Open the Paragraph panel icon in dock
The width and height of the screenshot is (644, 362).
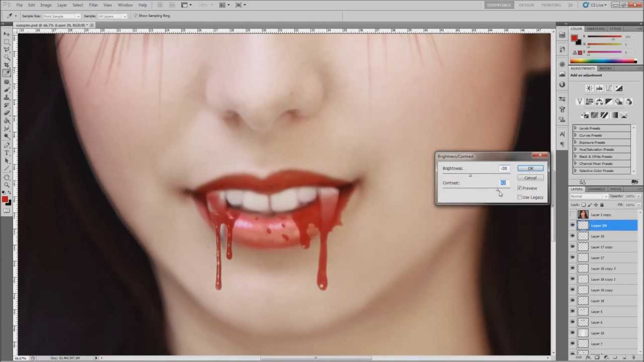(562, 144)
